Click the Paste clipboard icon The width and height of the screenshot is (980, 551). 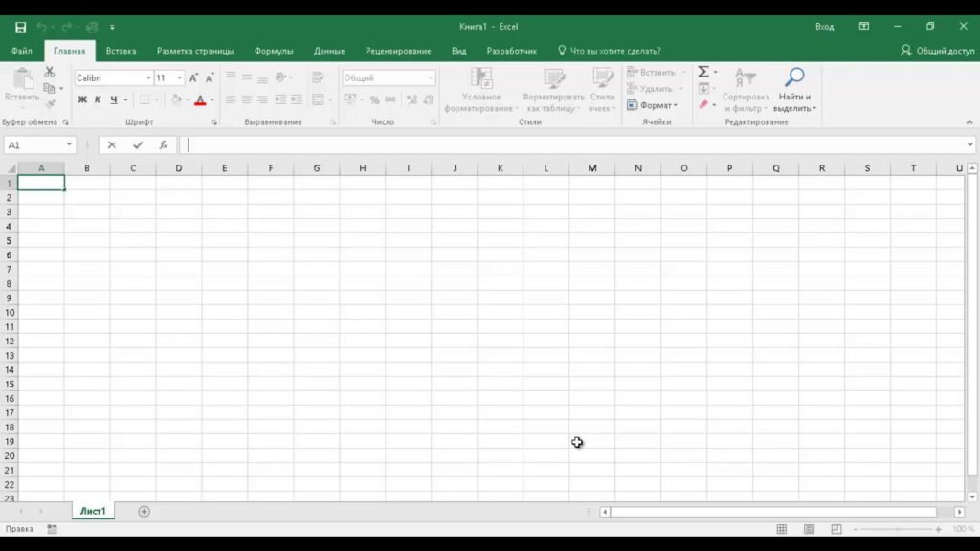[x=23, y=80]
